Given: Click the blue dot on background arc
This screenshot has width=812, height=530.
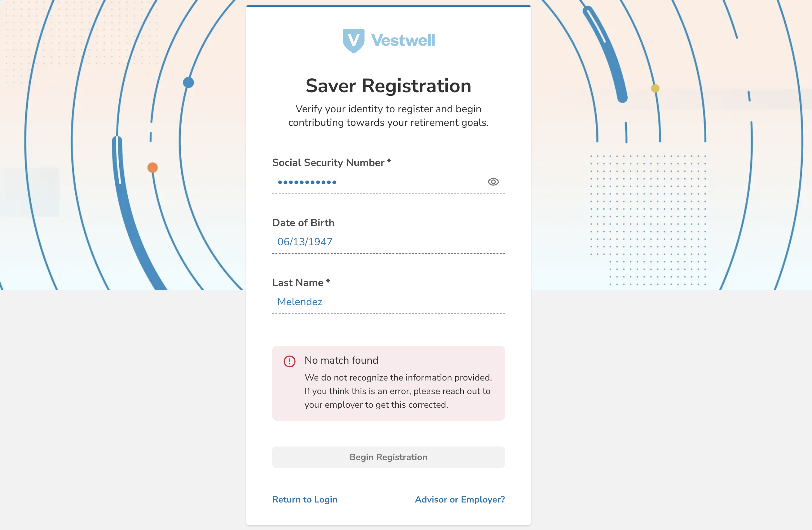Looking at the screenshot, I should point(188,82).
